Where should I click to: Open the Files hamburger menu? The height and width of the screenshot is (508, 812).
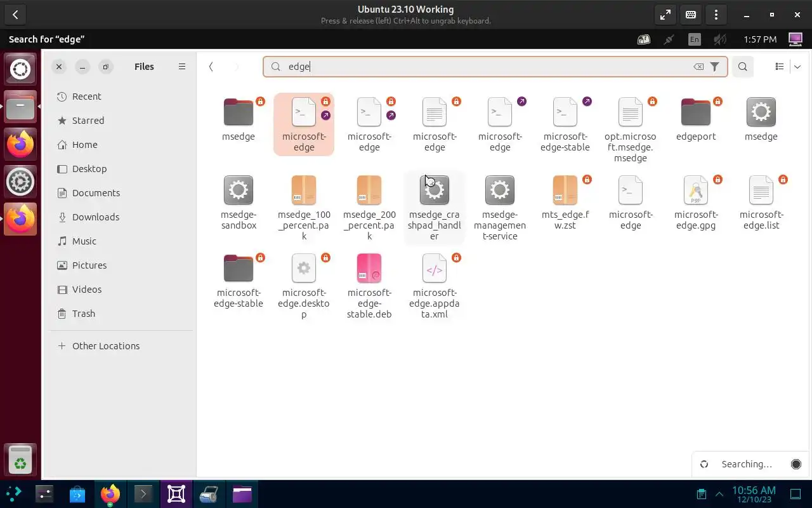coord(182,67)
